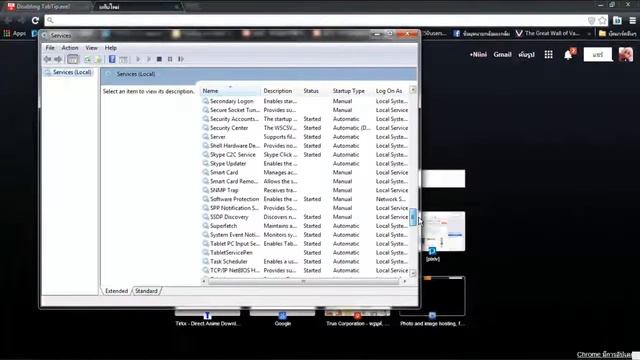Click the bookmark star in Chrome address bar

[x=602, y=20]
